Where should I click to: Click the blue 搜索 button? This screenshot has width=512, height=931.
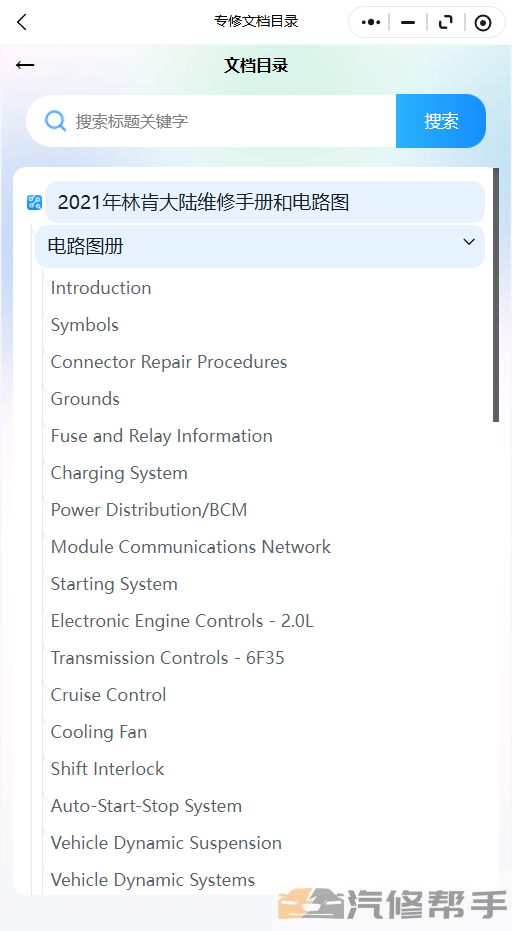[x=441, y=121]
